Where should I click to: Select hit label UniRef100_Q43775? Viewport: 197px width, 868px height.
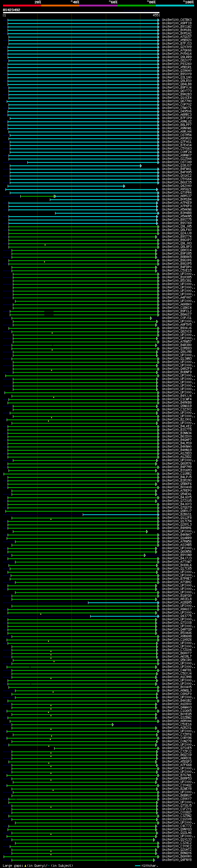[x=177, y=616]
